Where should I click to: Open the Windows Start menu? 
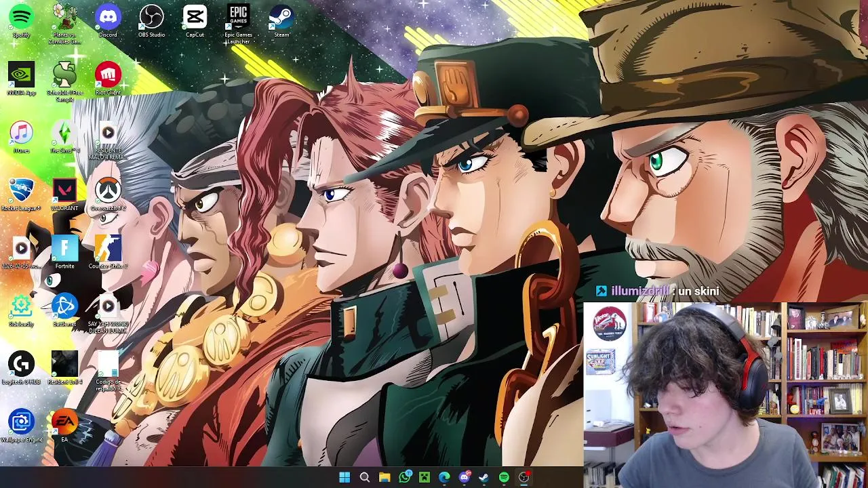pyautogui.click(x=344, y=478)
